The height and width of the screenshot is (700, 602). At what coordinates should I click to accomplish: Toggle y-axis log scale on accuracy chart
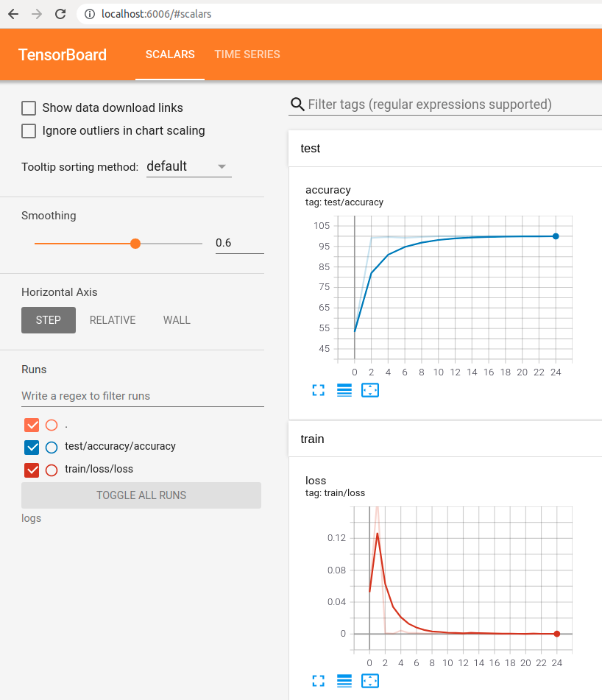[x=344, y=390]
